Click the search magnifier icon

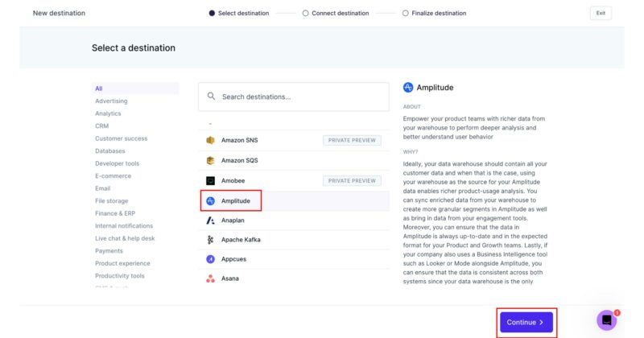(x=211, y=97)
